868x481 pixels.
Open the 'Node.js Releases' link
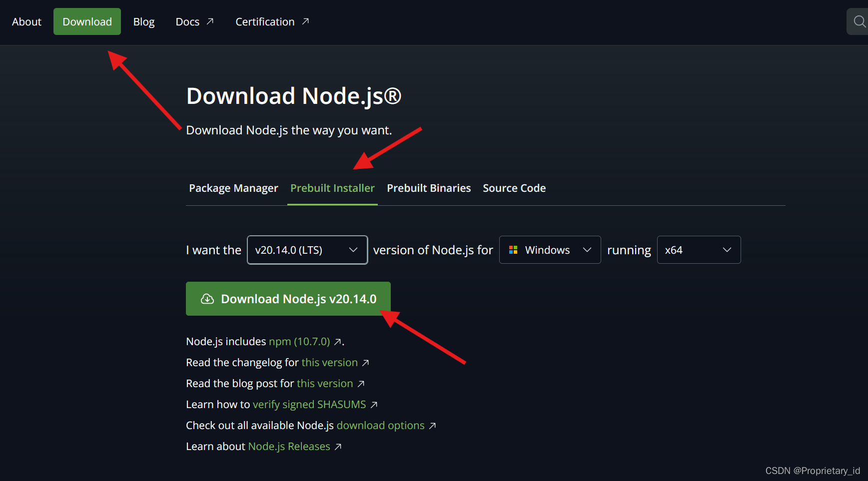289,447
